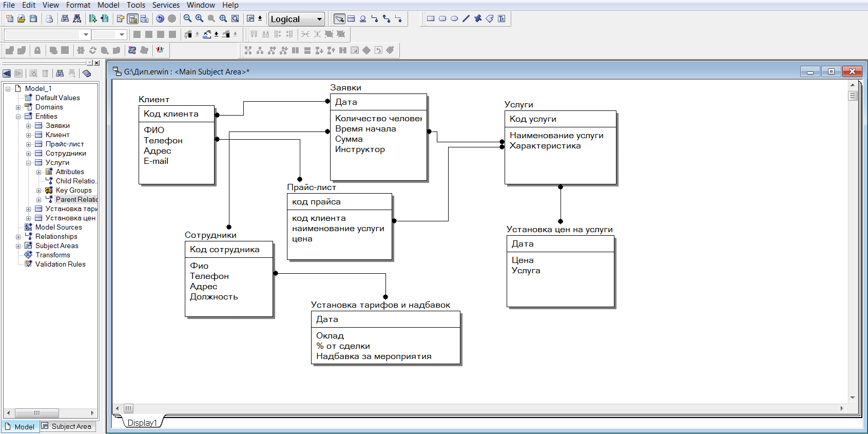Click the Print icon
Screen dimensions: 868x434
click(49, 19)
